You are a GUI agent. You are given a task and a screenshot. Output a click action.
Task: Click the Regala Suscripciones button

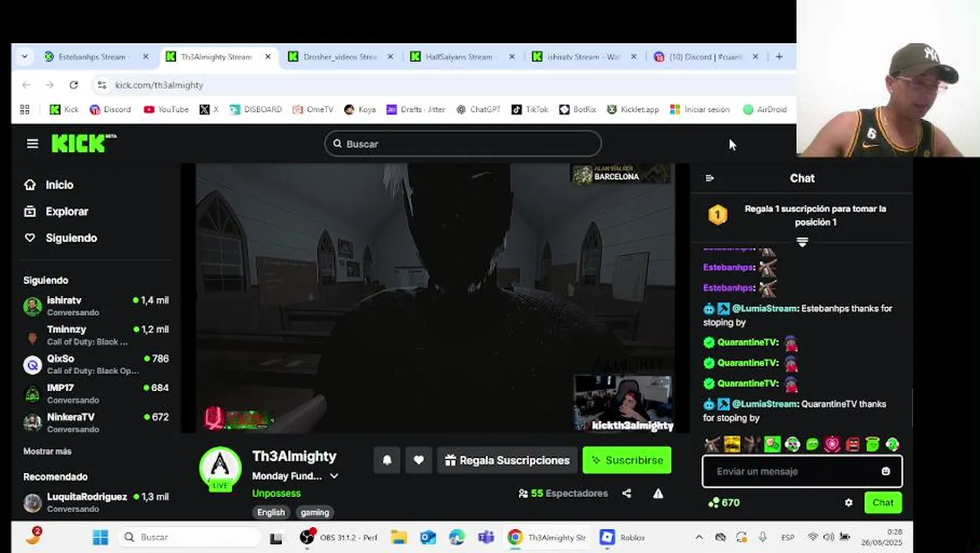point(507,460)
